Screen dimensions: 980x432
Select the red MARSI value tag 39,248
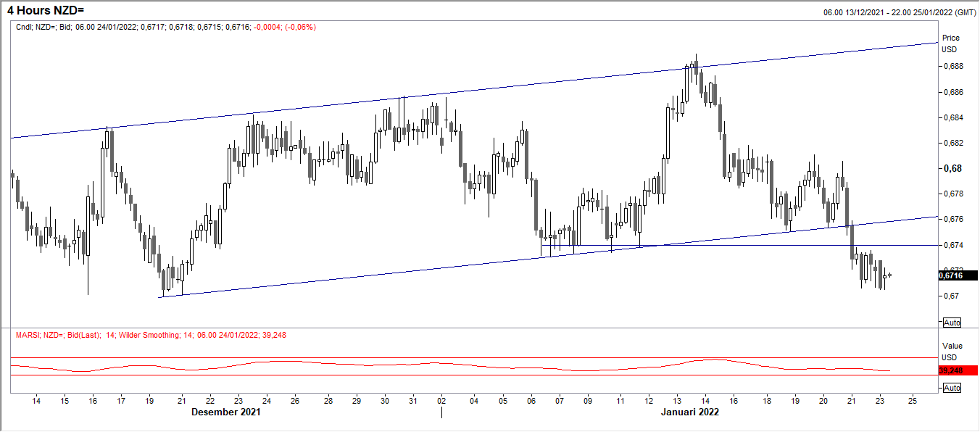coord(958,370)
